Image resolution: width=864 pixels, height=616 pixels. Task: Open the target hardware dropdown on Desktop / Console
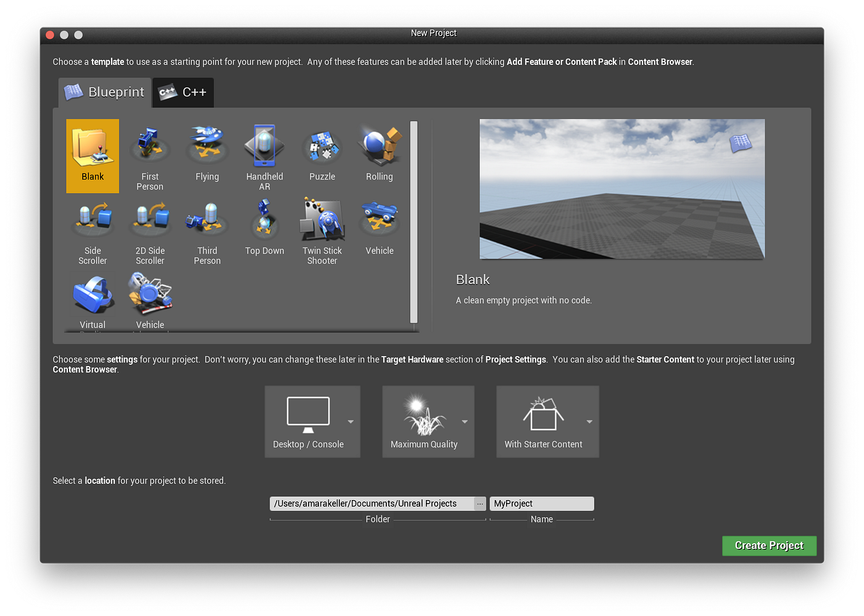point(351,422)
